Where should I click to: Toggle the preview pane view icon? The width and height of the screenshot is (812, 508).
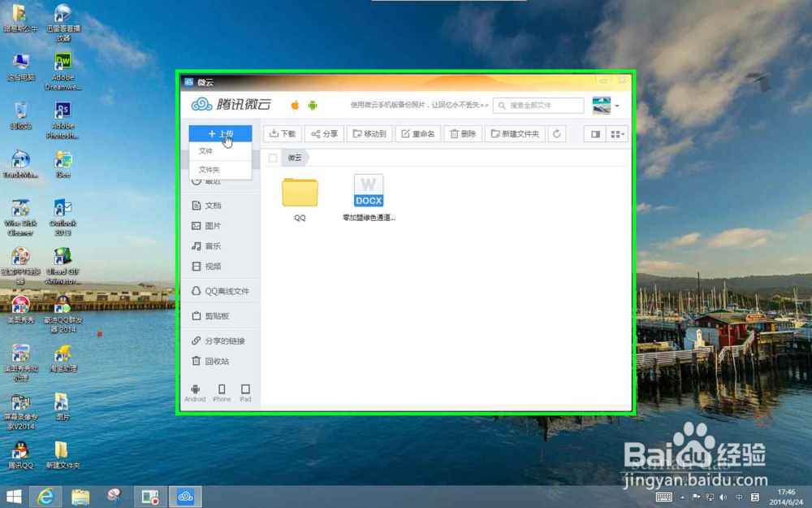pos(595,133)
